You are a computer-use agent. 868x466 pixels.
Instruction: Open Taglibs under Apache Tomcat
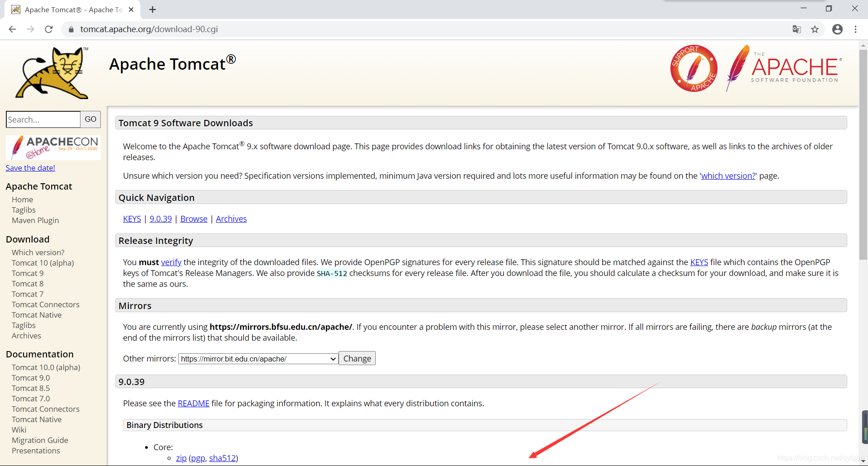24,210
